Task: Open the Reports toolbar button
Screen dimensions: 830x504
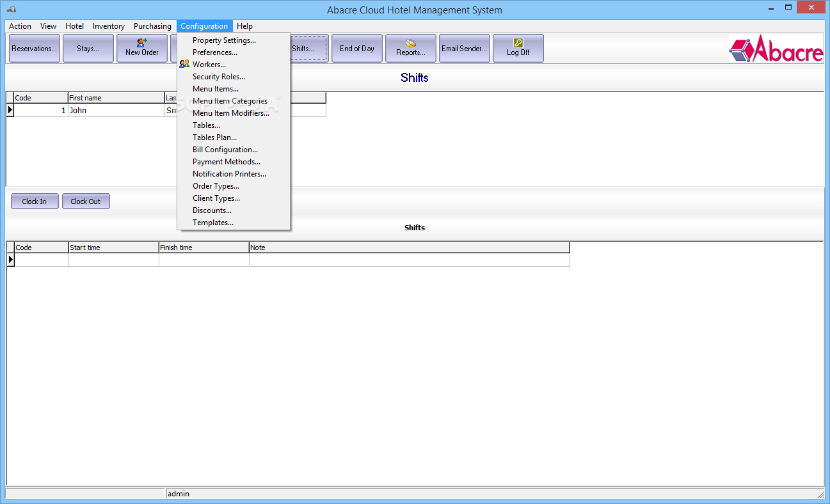Action: coord(411,48)
